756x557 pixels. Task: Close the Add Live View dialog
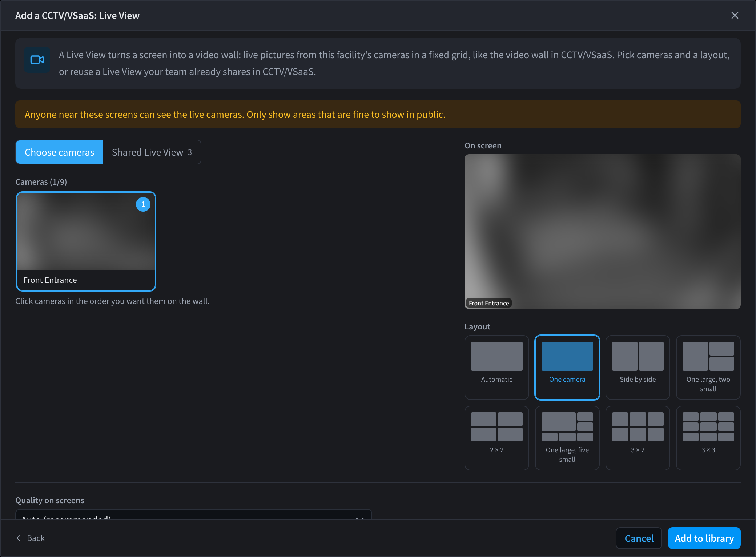coord(735,15)
